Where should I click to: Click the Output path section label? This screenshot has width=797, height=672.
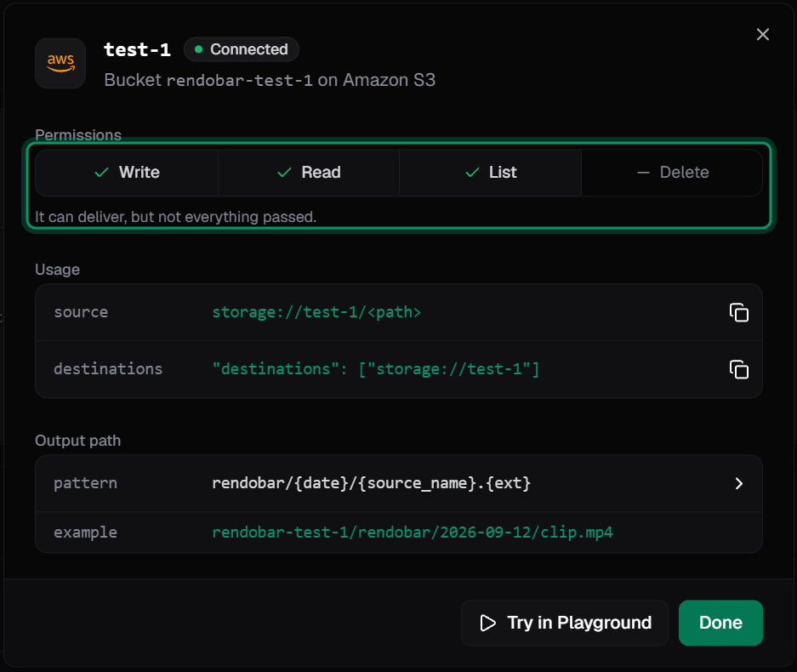click(x=77, y=441)
